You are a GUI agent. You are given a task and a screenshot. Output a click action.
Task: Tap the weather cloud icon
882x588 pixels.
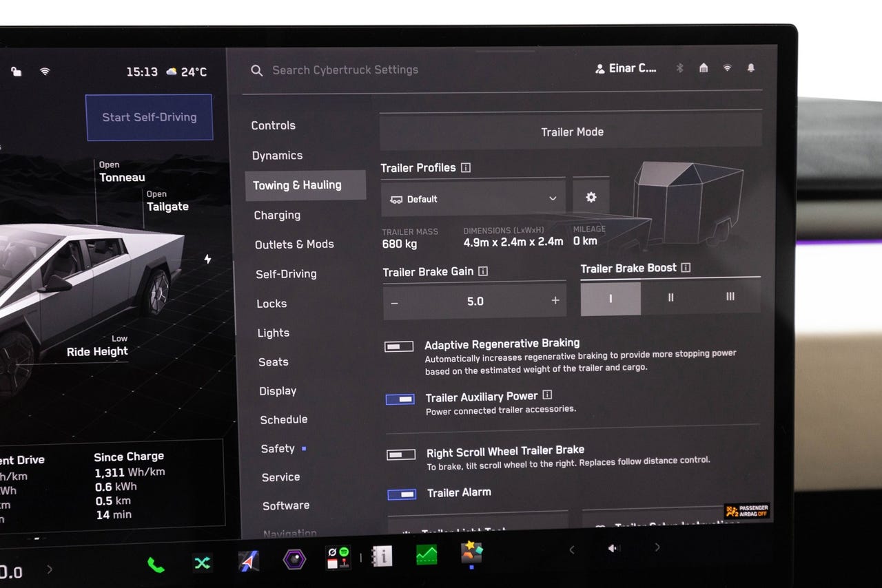click(x=170, y=72)
